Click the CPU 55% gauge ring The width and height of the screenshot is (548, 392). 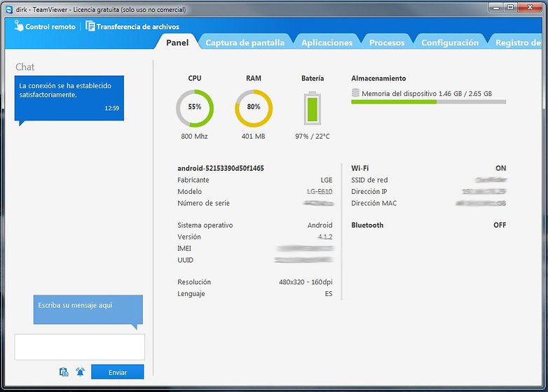[x=195, y=108]
